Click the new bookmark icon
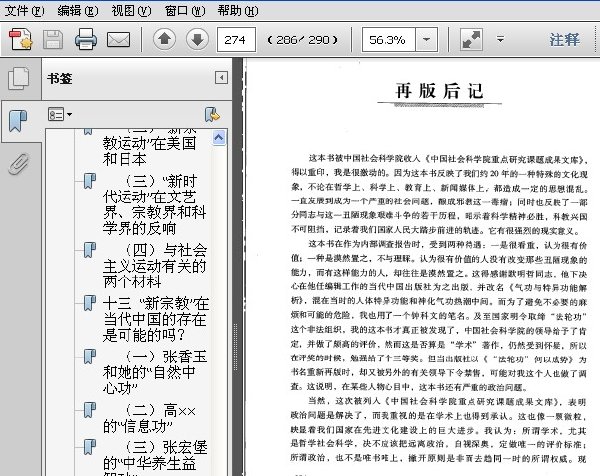The height and width of the screenshot is (476, 600). [x=212, y=114]
